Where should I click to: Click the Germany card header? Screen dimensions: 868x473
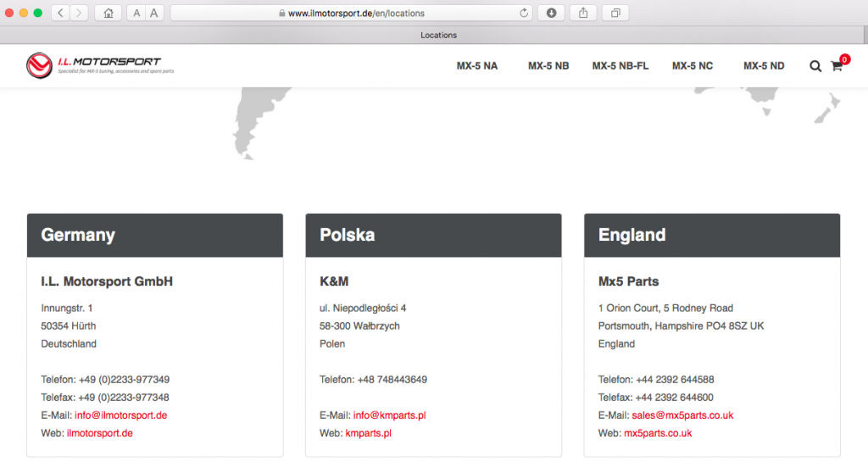155,236
